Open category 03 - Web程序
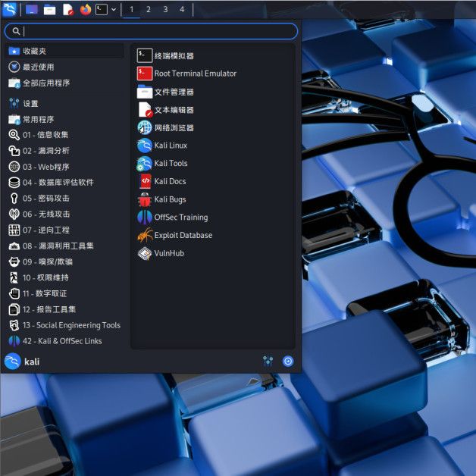The image size is (476, 476). (x=65, y=167)
